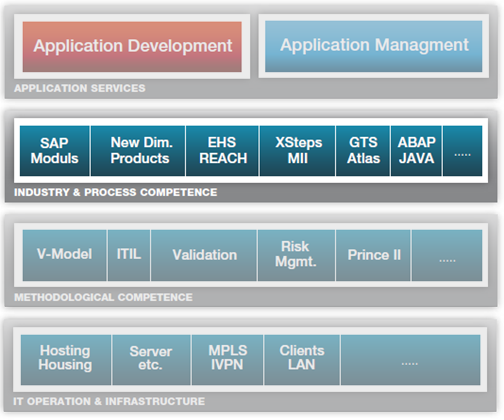The image size is (504, 420).
Task: Open the Validation tile
Action: point(204,255)
